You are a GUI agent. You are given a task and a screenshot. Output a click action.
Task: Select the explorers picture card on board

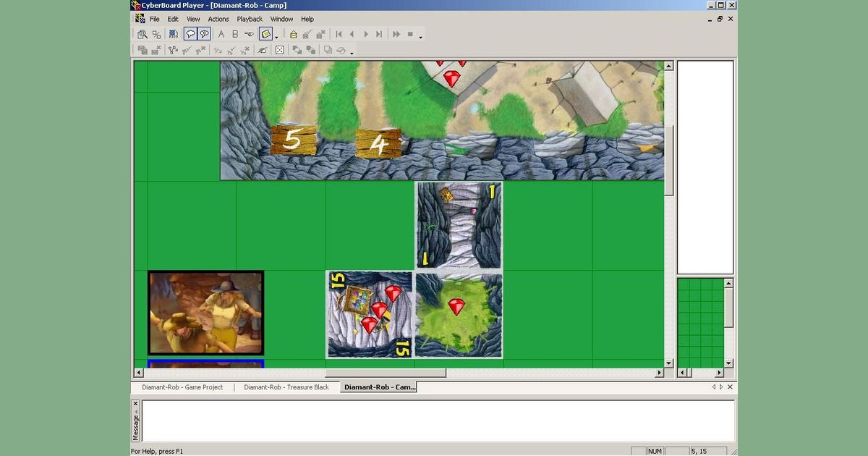click(x=206, y=313)
